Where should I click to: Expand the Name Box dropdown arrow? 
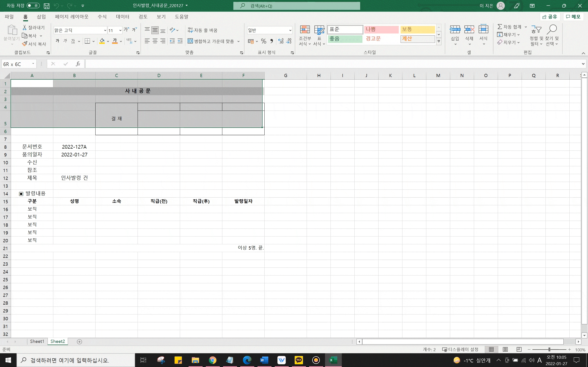click(x=33, y=64)
